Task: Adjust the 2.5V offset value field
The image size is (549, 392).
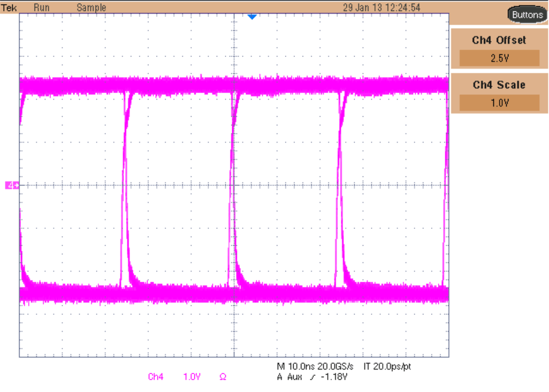Action: (x=500, y=58)
